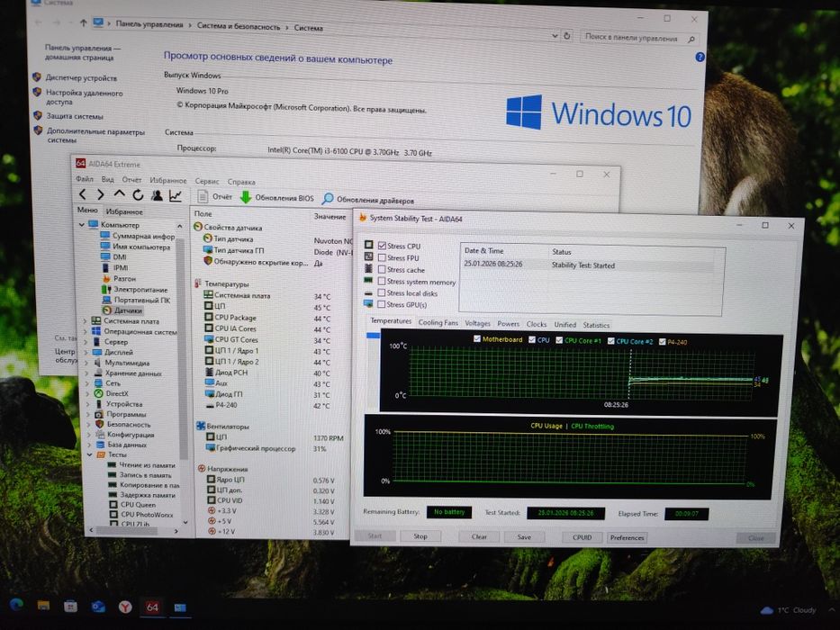Open File Explorer from the taskbar
Image resolution: width=840 pixels, height=630 pixels.
(x=43, y=606)
